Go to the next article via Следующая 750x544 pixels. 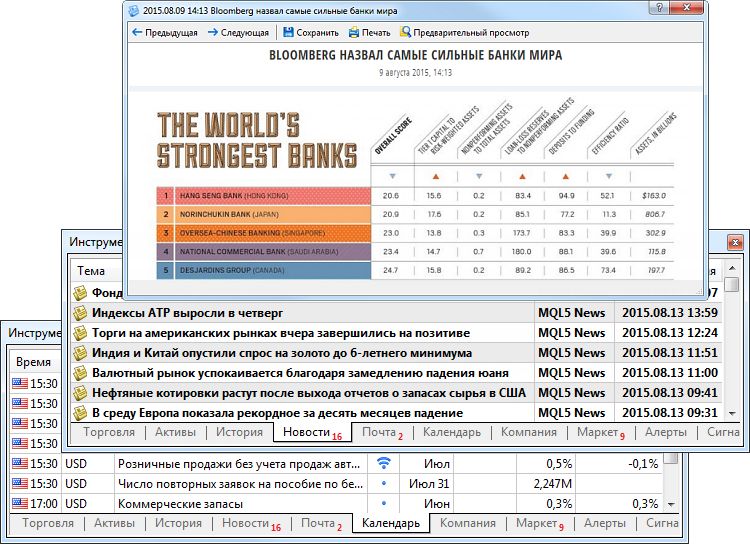238,33
